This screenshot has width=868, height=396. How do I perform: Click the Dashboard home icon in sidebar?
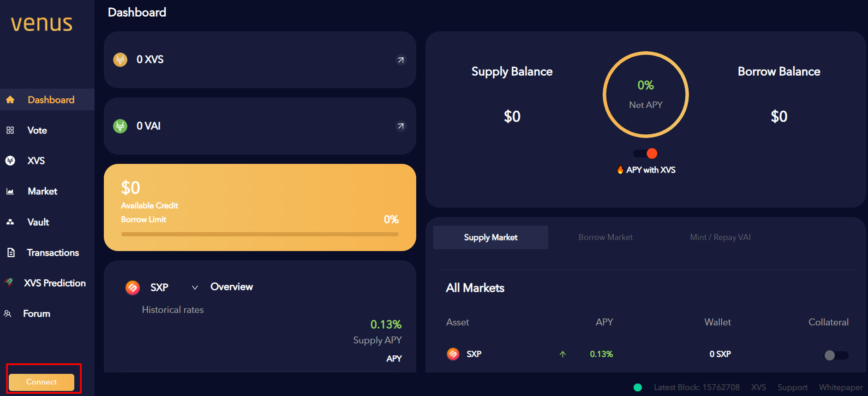[10, 100]
